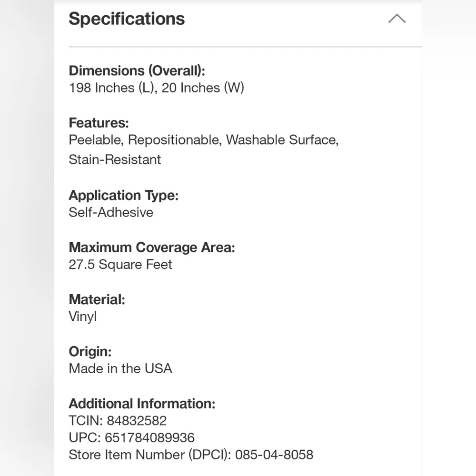Select the Made in the USA text
476x476 pixels.
pyautogui.click(x=120, y=368)
